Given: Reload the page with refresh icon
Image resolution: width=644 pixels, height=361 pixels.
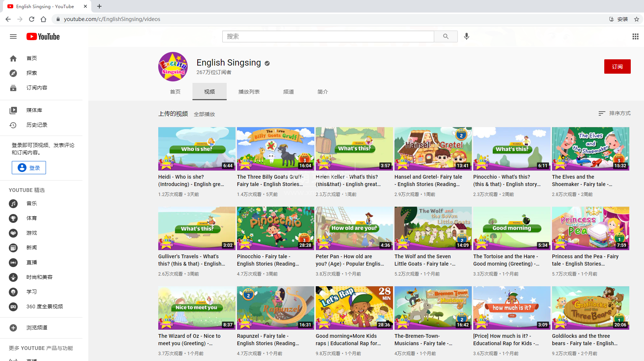Looking at the screenshot, I should [32, 19].
